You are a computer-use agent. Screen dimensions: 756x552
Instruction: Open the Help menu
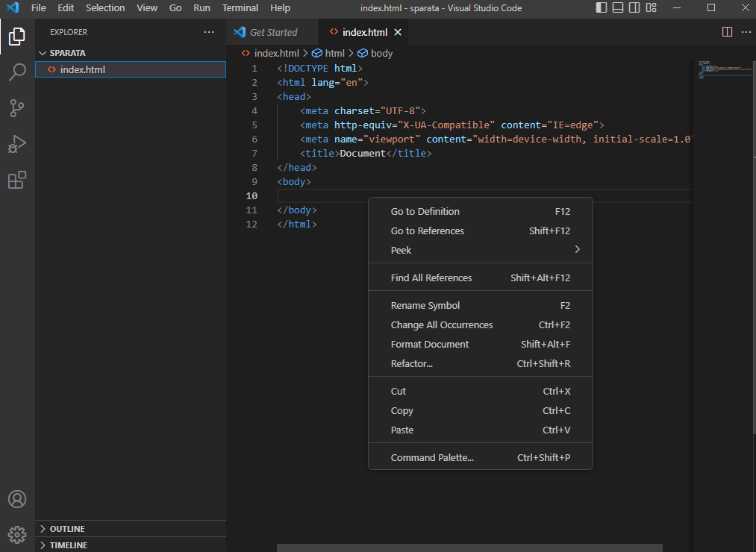[280, 7]
